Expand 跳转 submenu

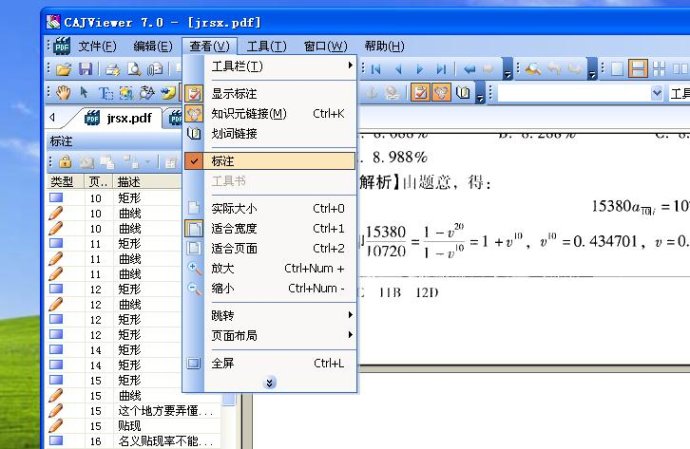pyautogui.click(x=269, y=315)
